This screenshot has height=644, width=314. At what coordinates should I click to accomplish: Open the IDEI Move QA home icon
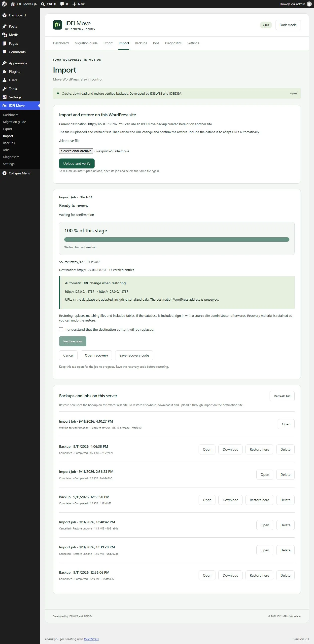(13, 4)
